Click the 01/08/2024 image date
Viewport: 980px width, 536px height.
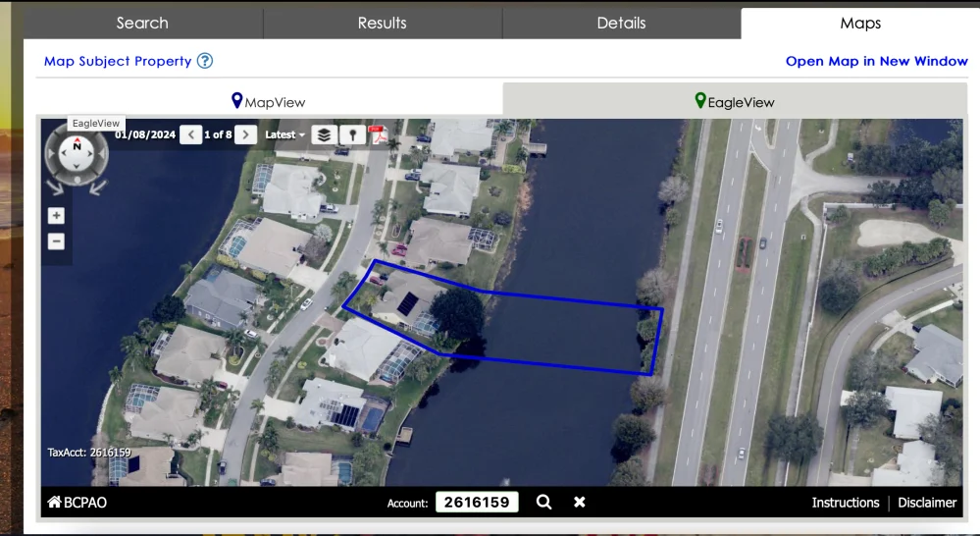(145, 134)
